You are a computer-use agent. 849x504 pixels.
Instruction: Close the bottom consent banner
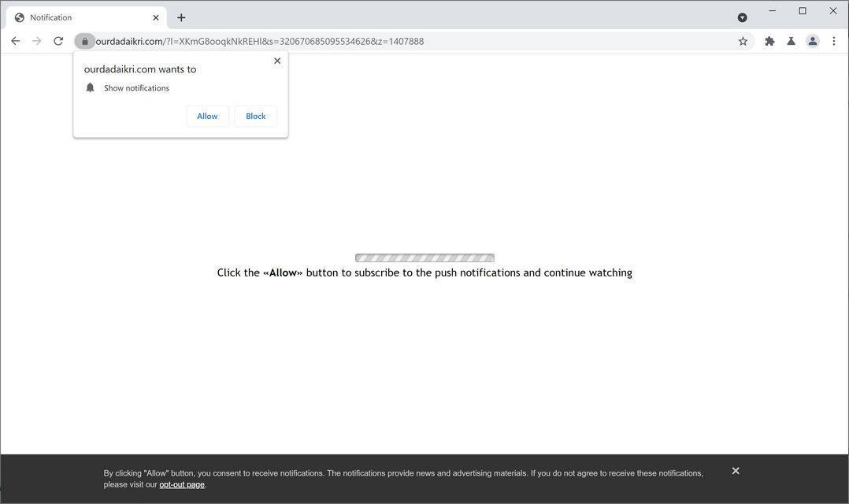pos(735,471)
